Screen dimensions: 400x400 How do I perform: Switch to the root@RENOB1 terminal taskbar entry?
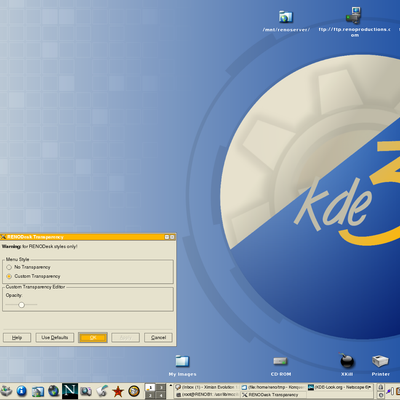207,395
